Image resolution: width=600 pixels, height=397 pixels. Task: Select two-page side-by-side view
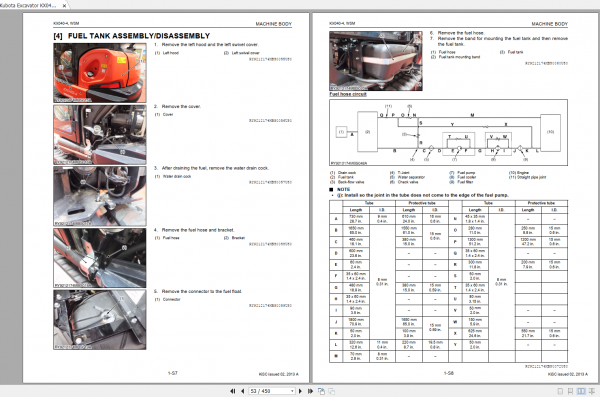click(581, 391)
